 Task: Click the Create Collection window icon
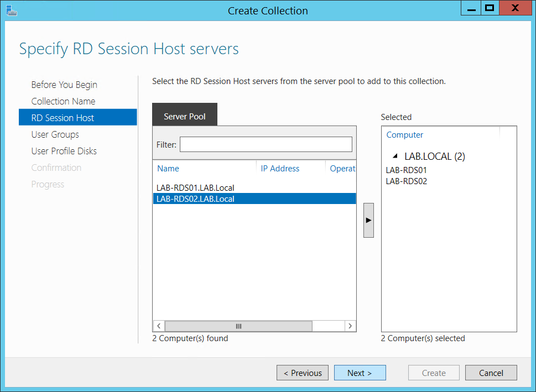pos(12,10)
